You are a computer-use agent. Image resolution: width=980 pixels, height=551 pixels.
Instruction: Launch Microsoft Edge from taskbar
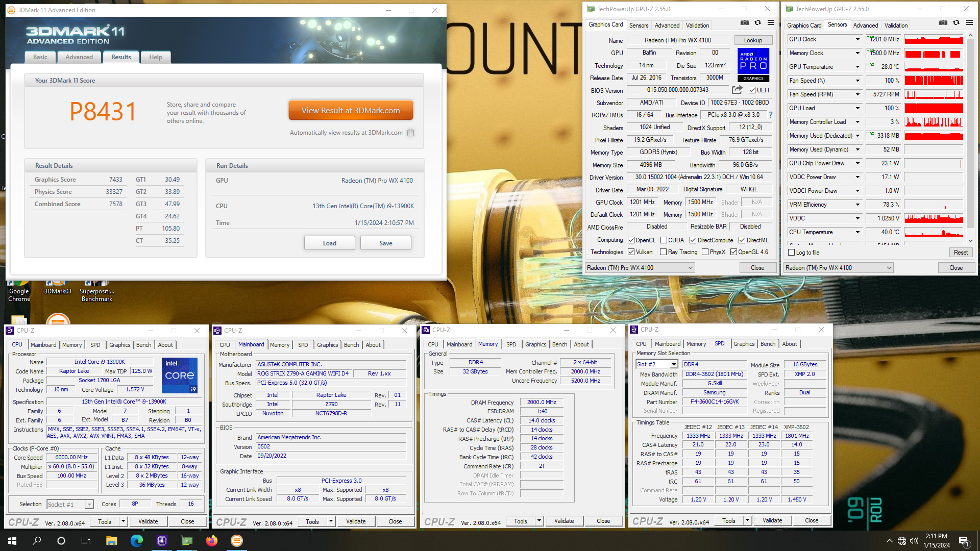(x=136, y=541)
